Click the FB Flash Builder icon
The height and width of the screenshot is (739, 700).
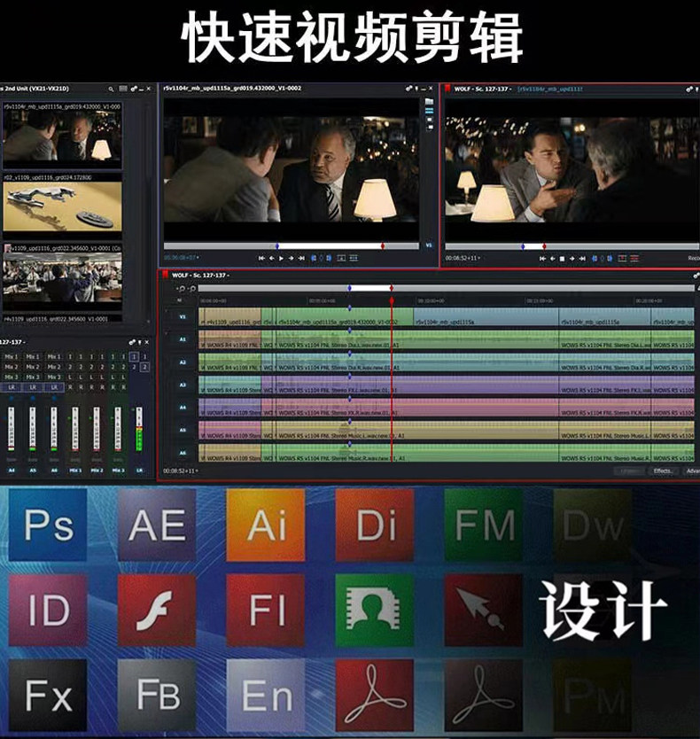157,696
